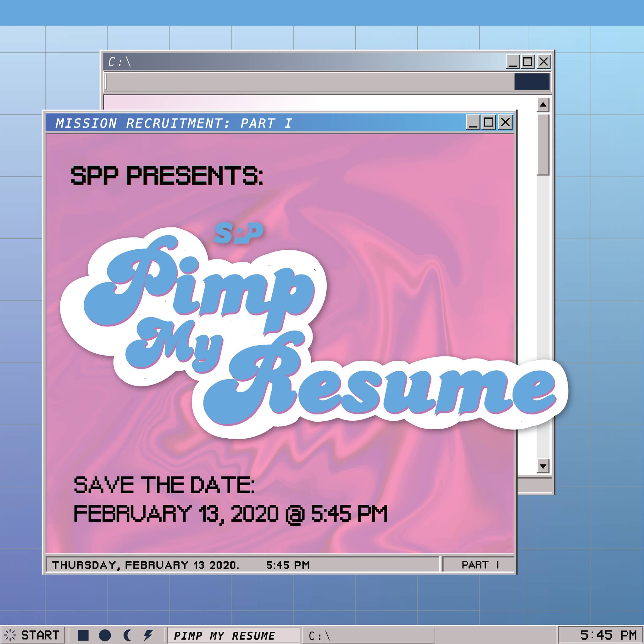Viewport: 644px width, 644px height.
Task: Click the crescent moon icon in taskbar
Action: coord(127,635)
